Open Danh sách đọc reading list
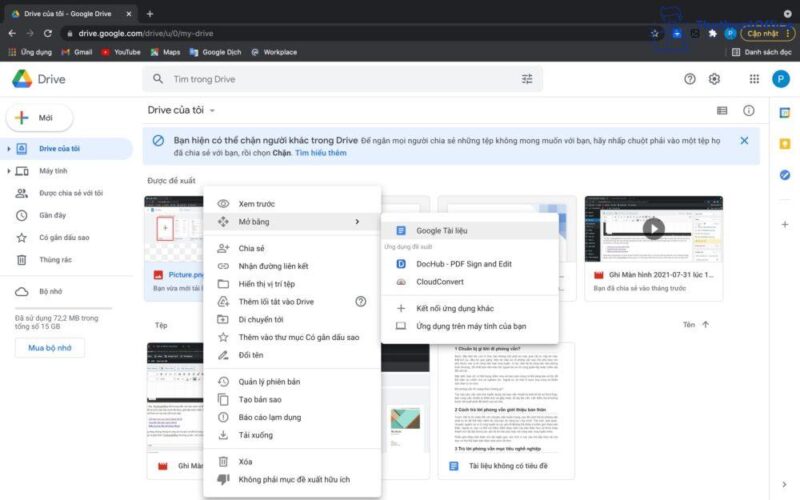The height and width of the screenshot is (500, 800). point(762,52)
